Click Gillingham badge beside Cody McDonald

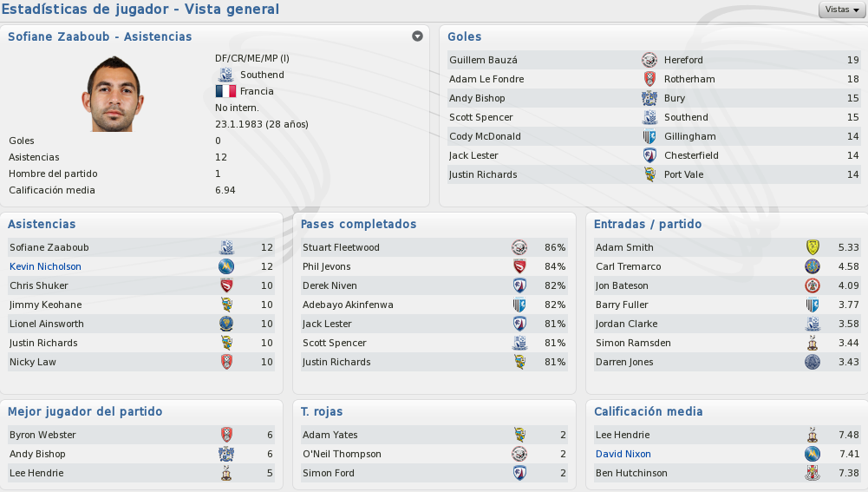(649, 136)
